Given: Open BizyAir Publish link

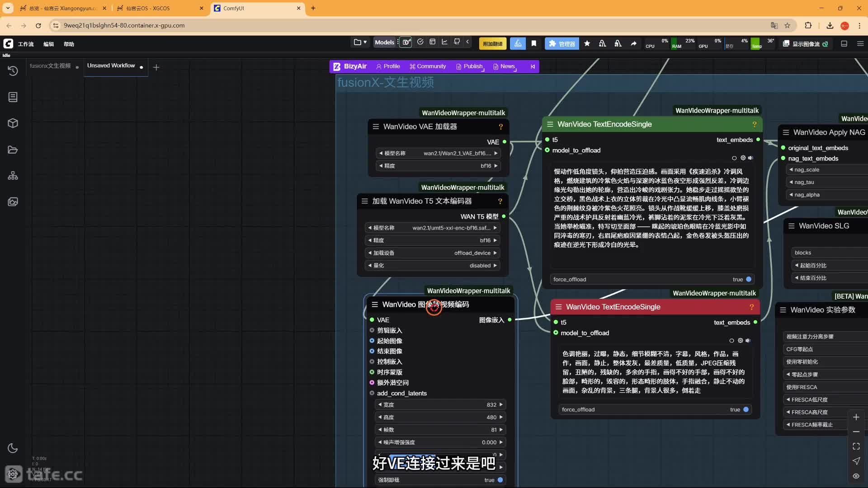Looking at the screenshot, I should 470,66.
